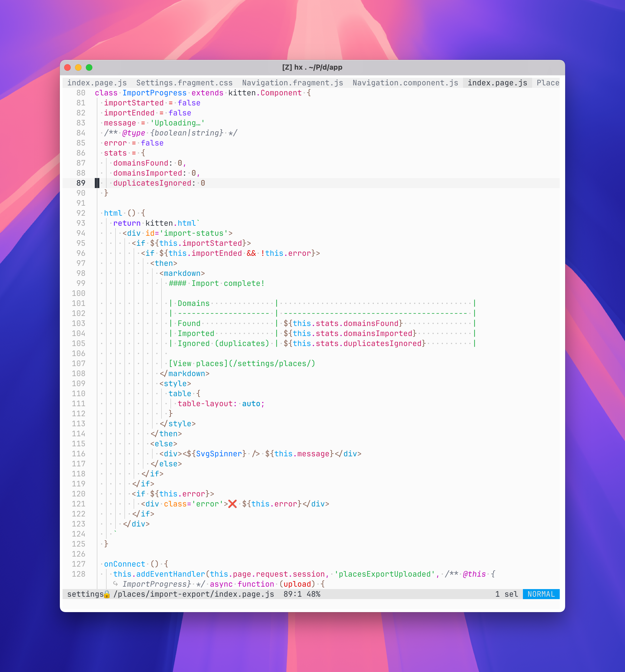Viewport: 625px width, 672px height.
Task: Click line number 100 in the gutter
Action: point(79,293)
